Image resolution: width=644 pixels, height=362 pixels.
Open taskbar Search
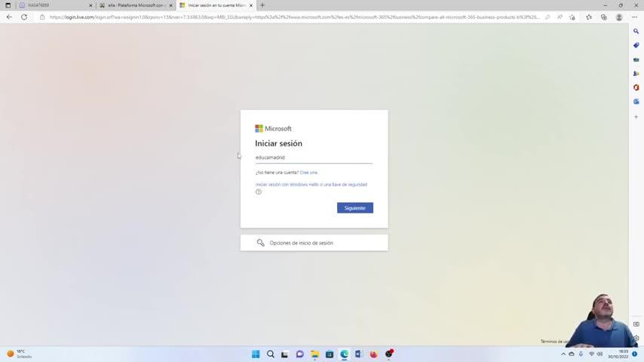(x=270, y=354)
